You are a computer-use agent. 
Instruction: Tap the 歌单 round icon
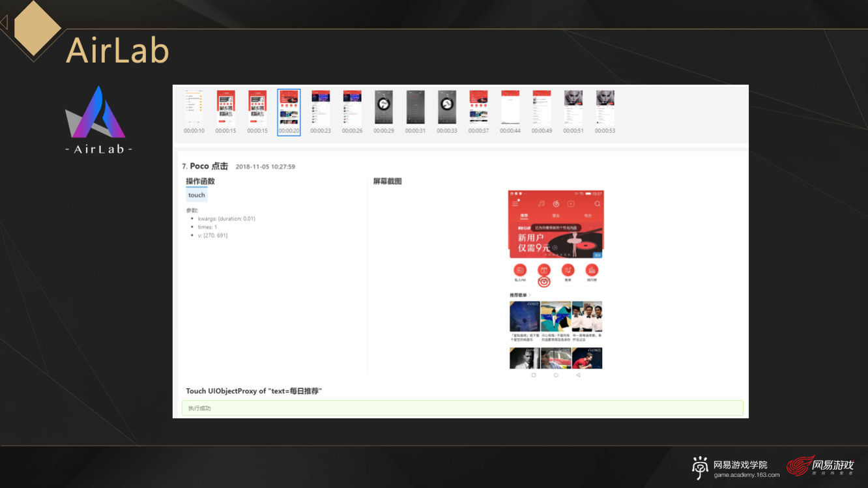point(568,270)
